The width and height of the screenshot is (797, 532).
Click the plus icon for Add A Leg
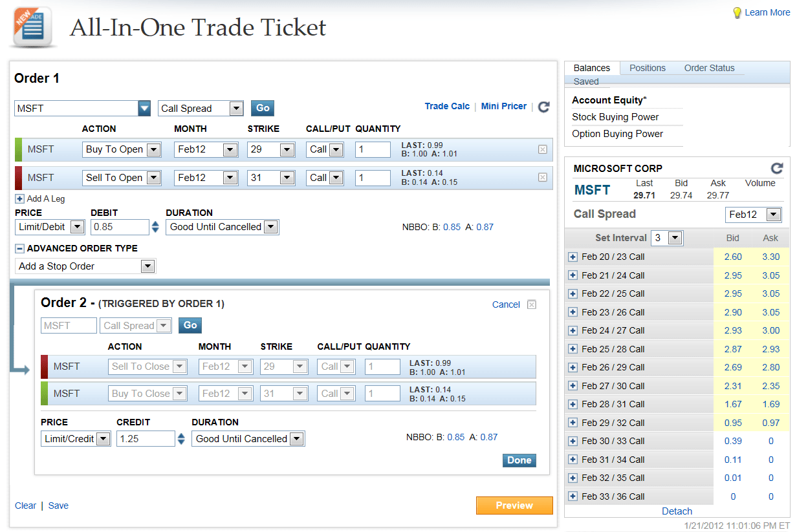(x=19, y=198)
